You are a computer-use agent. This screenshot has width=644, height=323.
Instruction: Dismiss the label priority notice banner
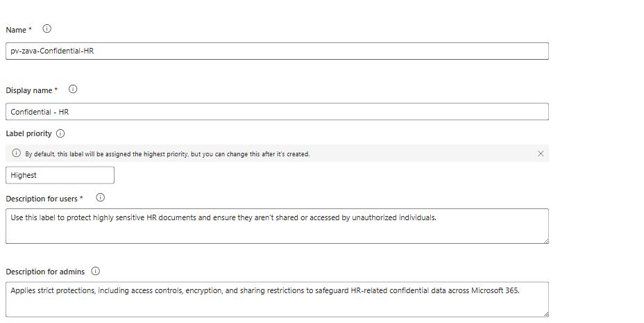point(541,154)
